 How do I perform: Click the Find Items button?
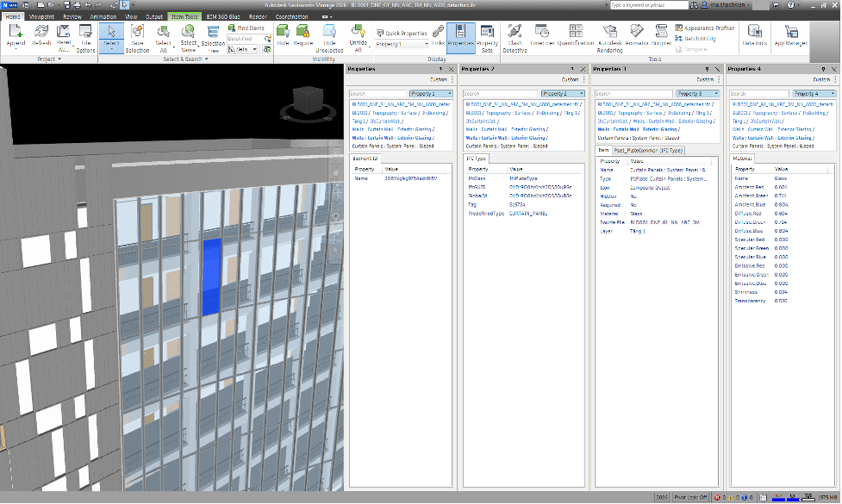pos(246,28)
